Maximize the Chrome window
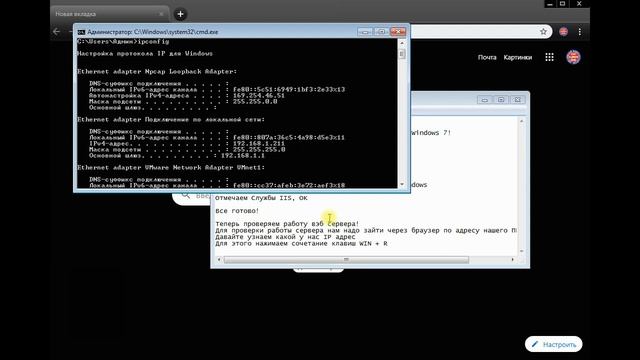This screenshot has height=360, width=640. point(562,4)
